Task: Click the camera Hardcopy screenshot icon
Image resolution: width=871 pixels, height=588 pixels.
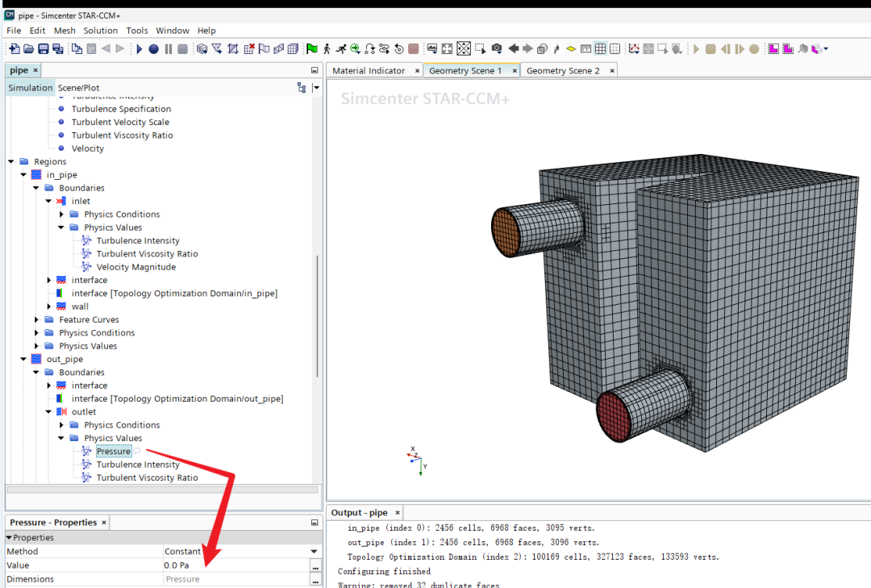Action: [497, 49]
